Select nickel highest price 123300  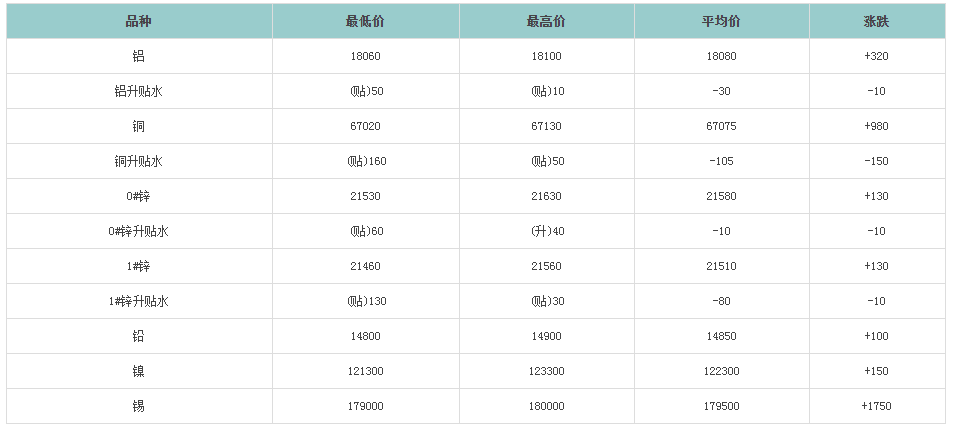click(547, 371)
